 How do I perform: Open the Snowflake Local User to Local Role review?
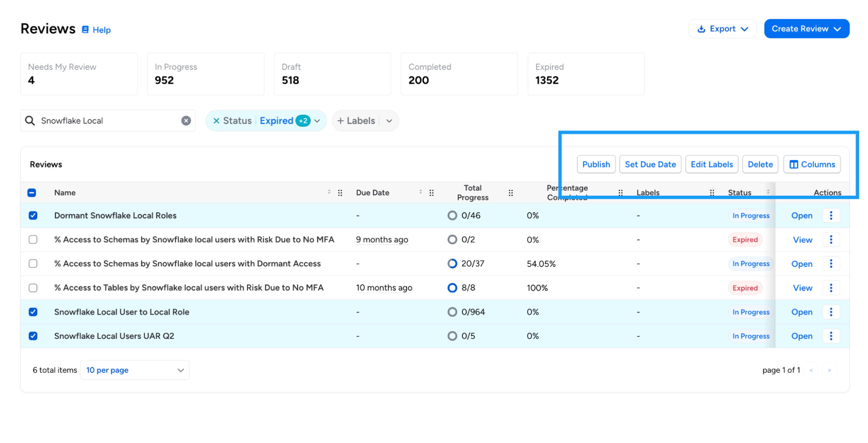[801, 312]
